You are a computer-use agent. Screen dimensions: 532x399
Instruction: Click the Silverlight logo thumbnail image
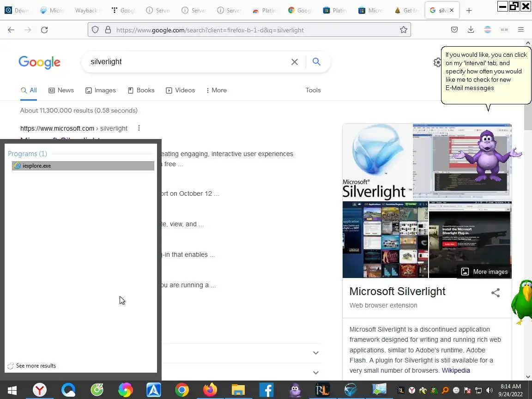point(377,162)
